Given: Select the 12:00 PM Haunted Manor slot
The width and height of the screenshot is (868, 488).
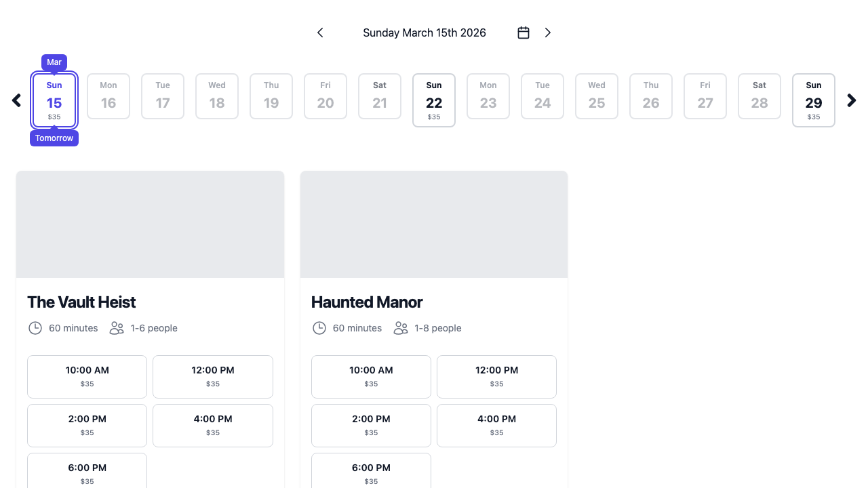Looking at the screenshot, I should [496, 376].
